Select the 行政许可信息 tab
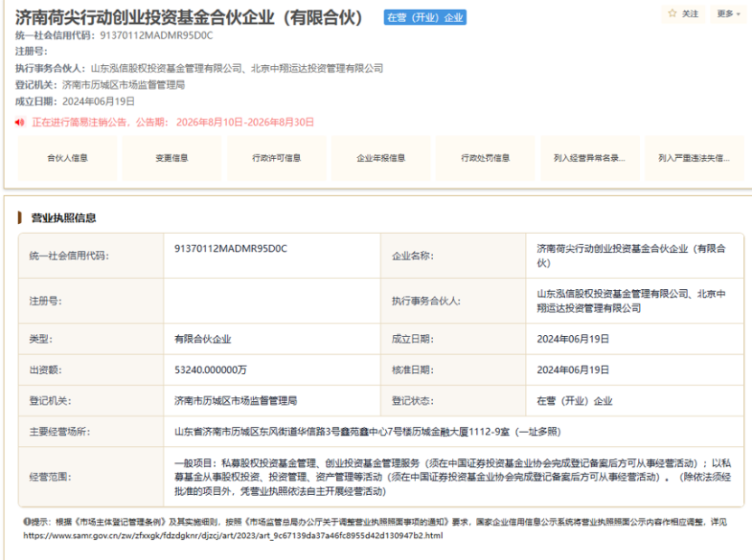752x560 pixels. click(x=277, y=158)
